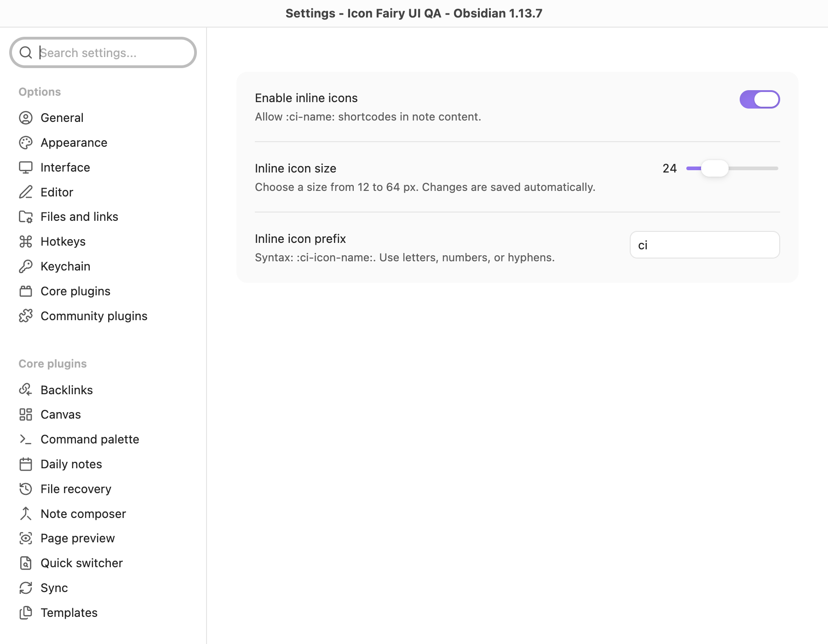Click the slider value '24'
The image size is (828, 644).
tap(670, 168)
